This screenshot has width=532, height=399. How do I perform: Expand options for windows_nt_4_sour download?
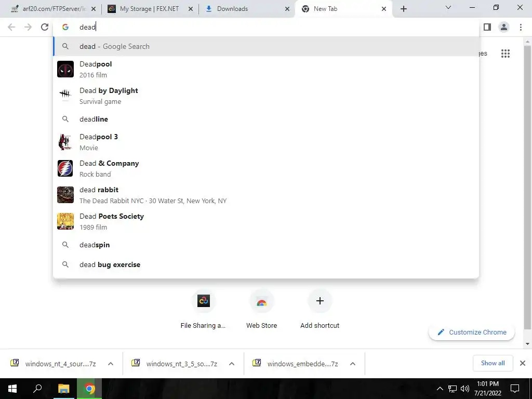click(111, 364)
